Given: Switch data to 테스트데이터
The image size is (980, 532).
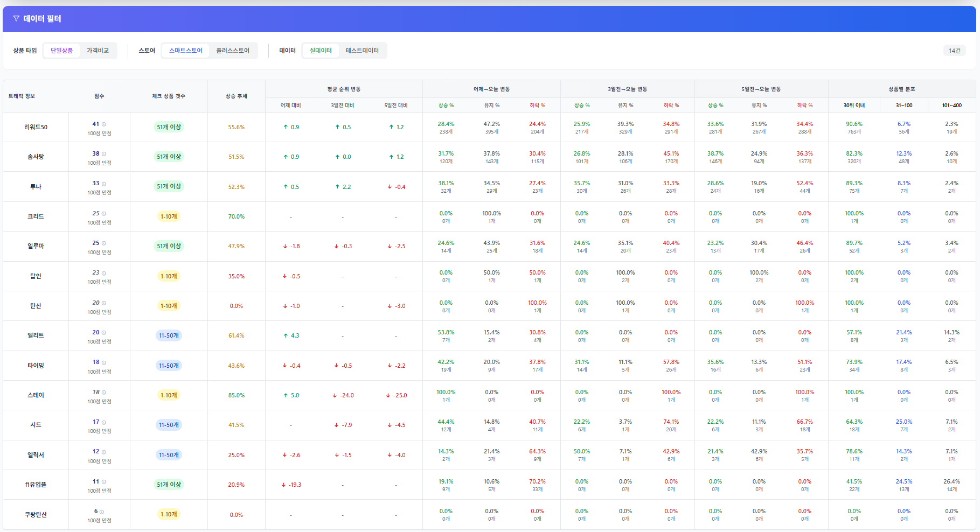Looking at the screenshot, I should (x=362, y=51).
